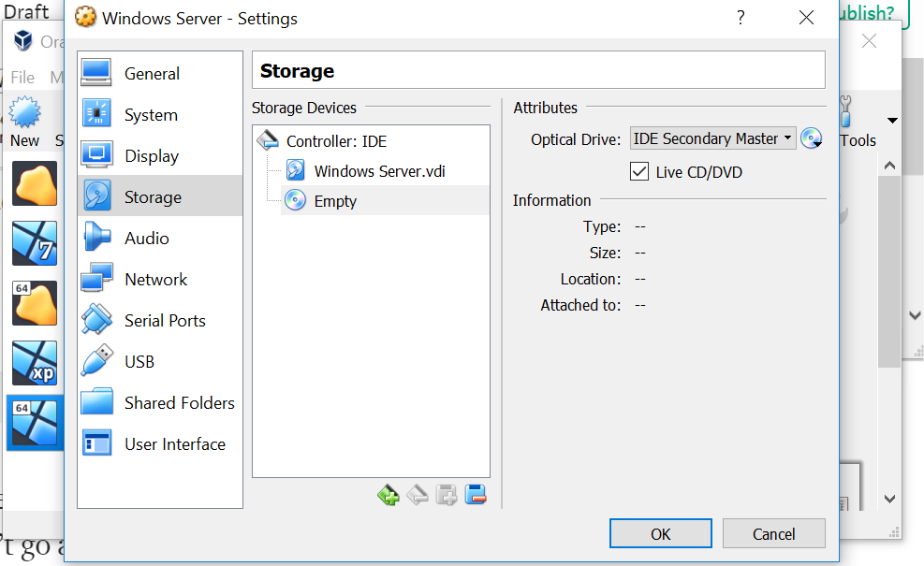Open the Network settings category

[160, 279]
